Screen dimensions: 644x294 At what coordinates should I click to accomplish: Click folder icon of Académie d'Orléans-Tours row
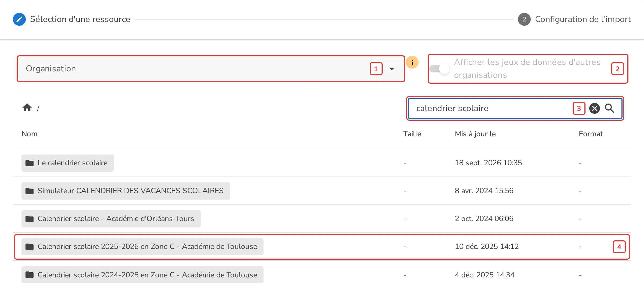point(30,219)
